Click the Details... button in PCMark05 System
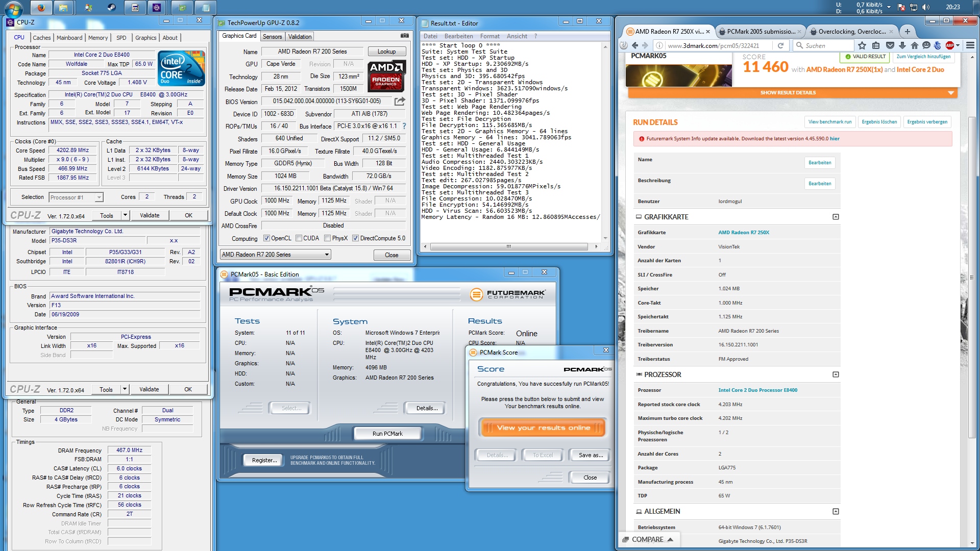The image size is (980, 551). 427,408
